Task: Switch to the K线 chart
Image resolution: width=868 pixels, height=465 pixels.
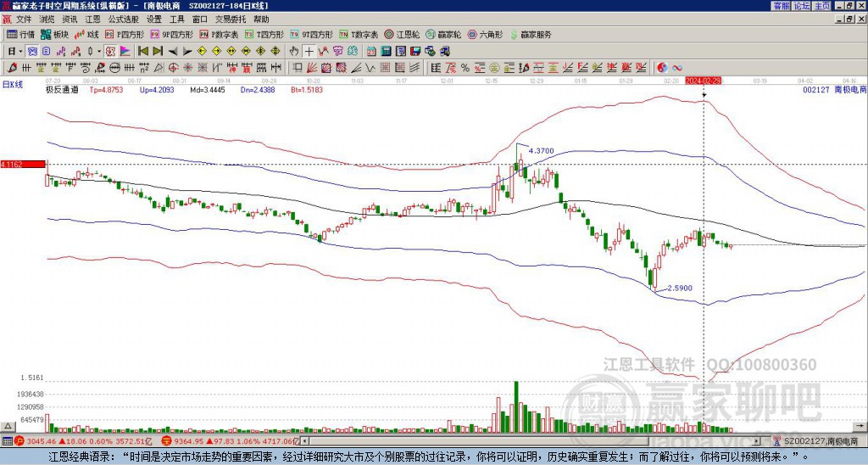Action: point(87,34)
